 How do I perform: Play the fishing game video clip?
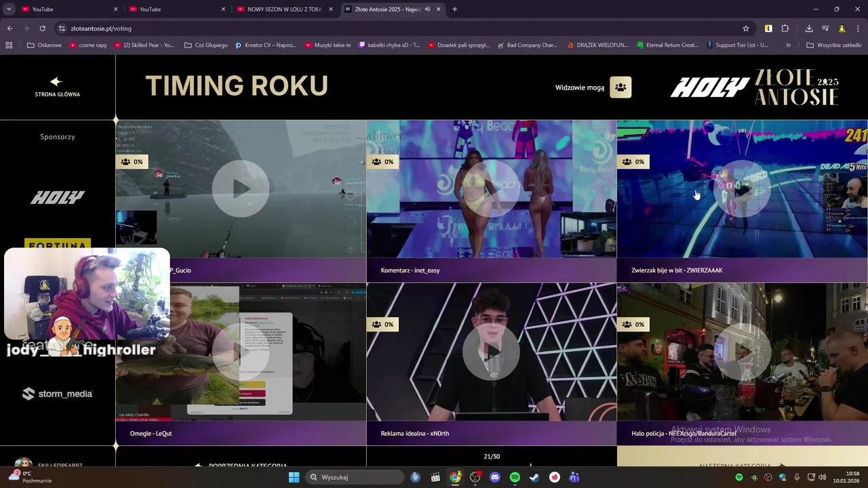click(x=240, y=189)
